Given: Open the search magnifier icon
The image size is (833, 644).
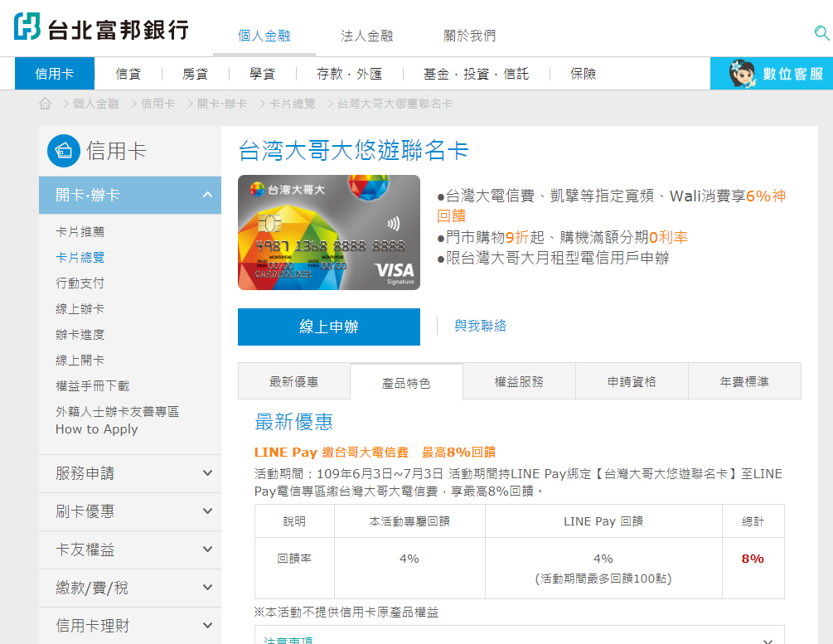Looking at the screenshot, I should (821, 33).
